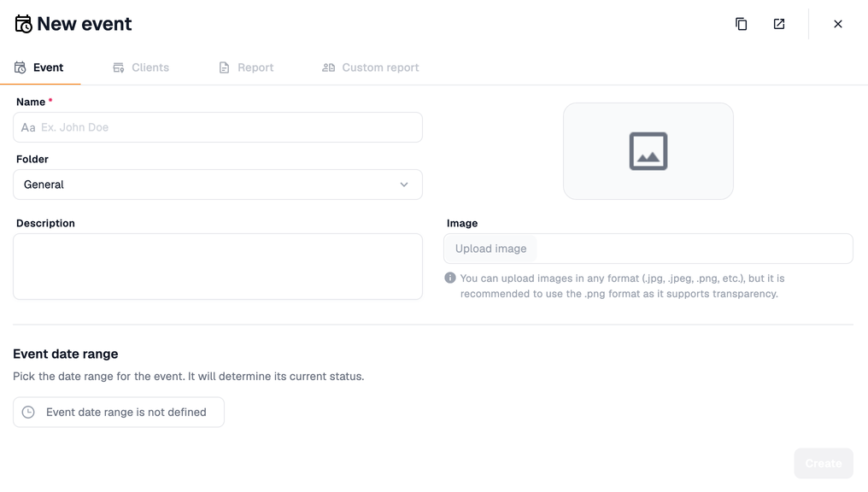Click the Create button
The image size is (868, 492).
[823, 463]
